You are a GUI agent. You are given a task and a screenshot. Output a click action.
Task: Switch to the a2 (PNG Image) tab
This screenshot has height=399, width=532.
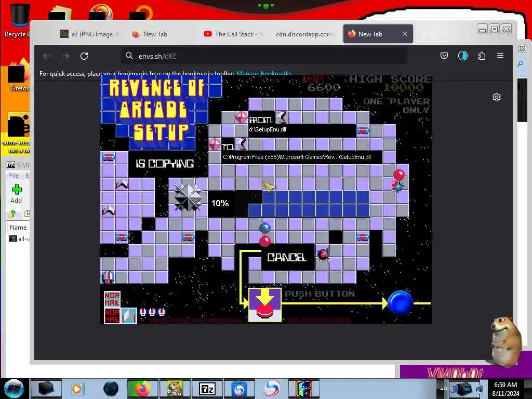click(90, 34)
